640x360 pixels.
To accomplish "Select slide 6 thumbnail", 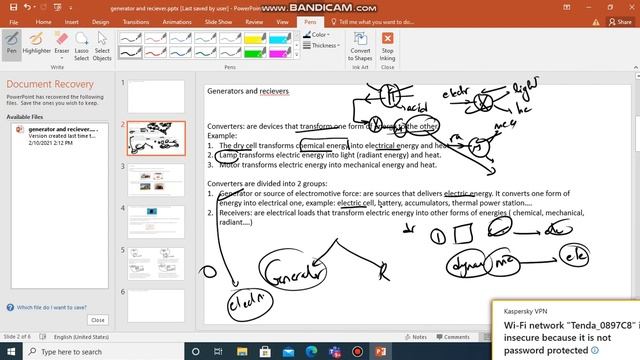I will pos(156,306).
